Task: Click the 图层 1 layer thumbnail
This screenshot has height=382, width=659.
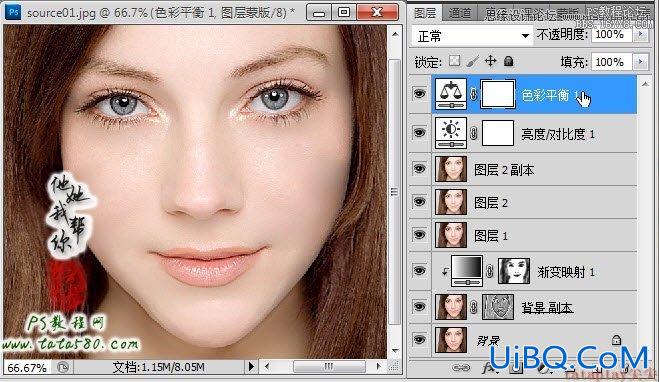Action: tap(451, 234)
